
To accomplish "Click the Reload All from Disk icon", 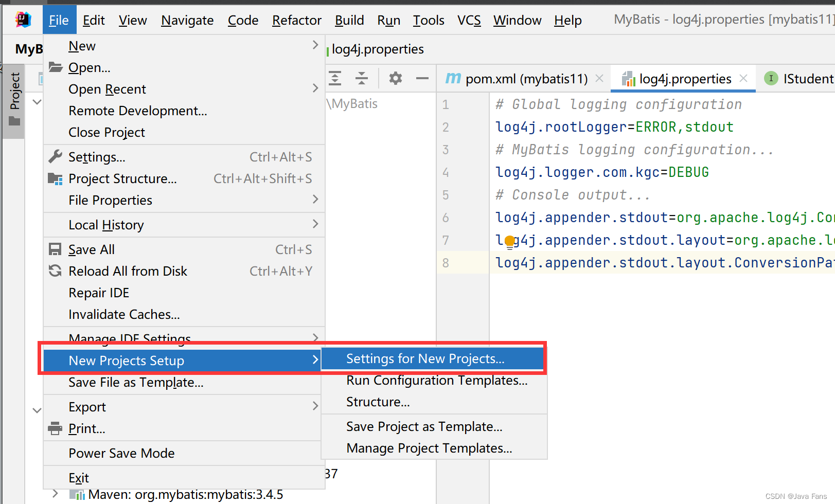I will tap(55, 271).
